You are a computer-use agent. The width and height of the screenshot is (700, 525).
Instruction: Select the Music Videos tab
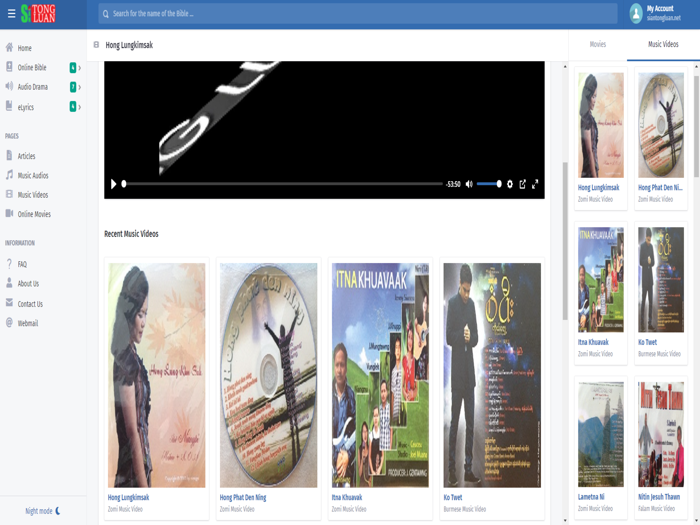click(662, 45)
